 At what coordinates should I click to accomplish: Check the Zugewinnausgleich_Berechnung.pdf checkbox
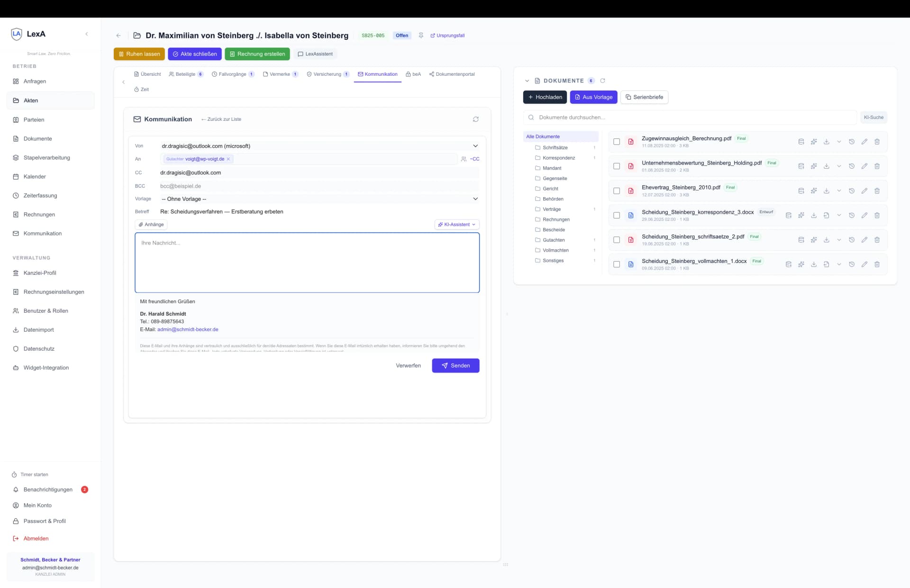(617, 142)
